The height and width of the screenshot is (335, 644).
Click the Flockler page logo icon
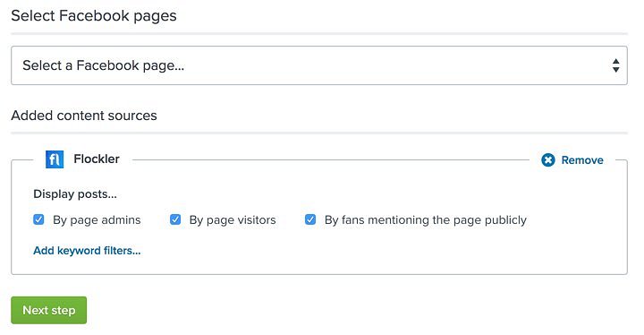[55, 159]
